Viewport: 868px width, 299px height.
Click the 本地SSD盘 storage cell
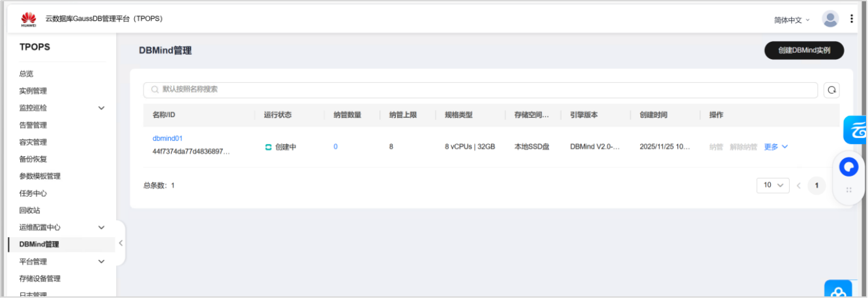[532, 147]
